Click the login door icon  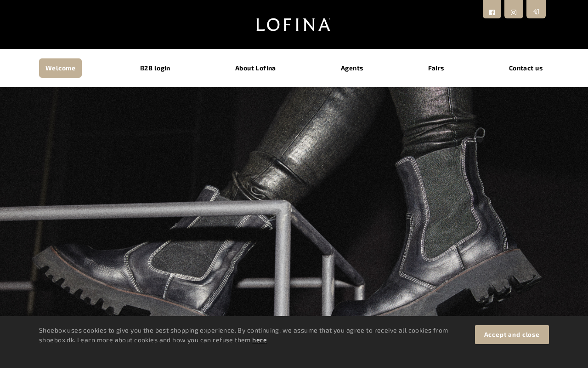(x=536, y=9)
